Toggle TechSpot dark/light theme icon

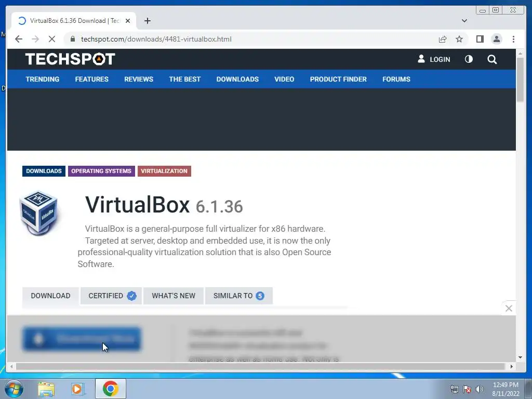click(469, 59)
